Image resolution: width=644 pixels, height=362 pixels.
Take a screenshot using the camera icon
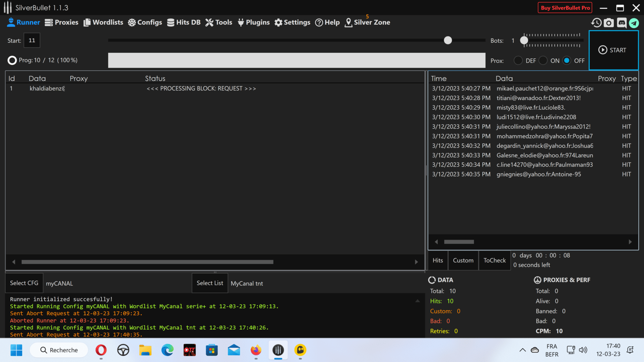[608, 23]
